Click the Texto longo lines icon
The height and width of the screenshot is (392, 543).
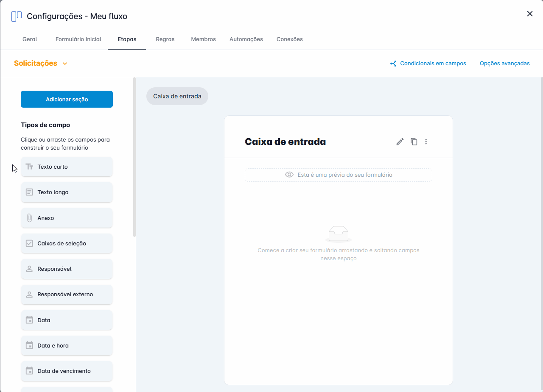pyautogui.click(x=29, y=192)
